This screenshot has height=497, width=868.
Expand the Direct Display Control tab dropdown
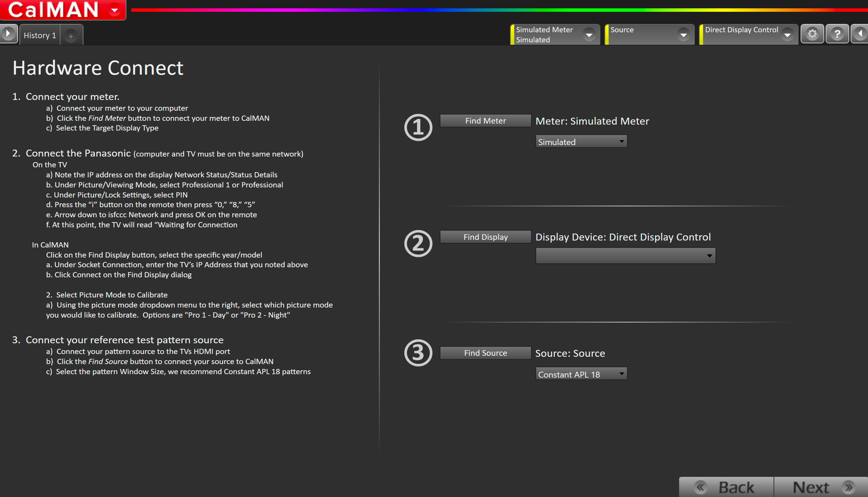click(787, 35)
